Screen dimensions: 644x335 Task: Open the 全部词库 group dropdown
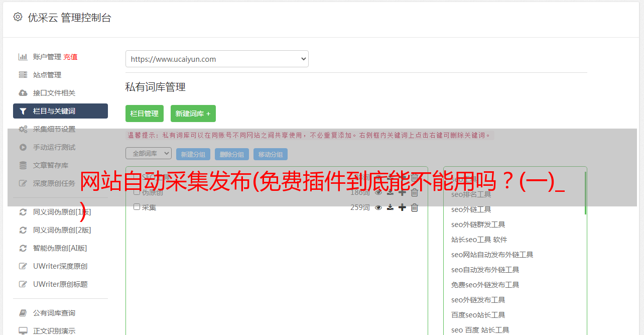point(149,153)
